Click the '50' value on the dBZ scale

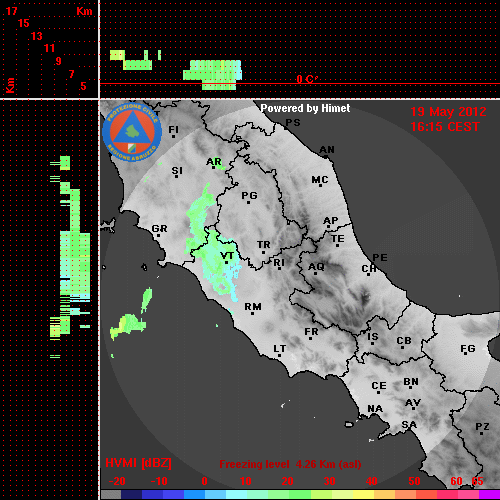414,481
